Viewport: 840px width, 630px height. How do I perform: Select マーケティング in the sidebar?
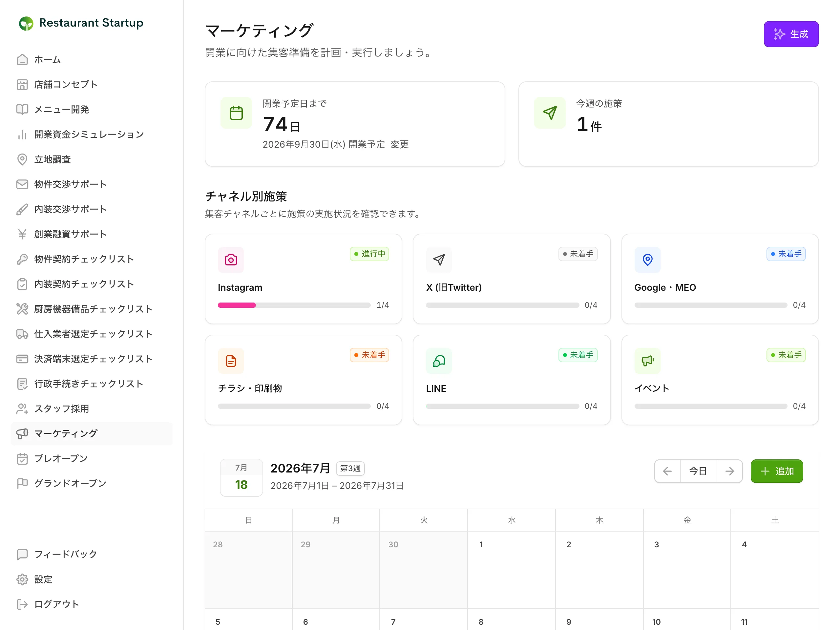coord(92,434)
